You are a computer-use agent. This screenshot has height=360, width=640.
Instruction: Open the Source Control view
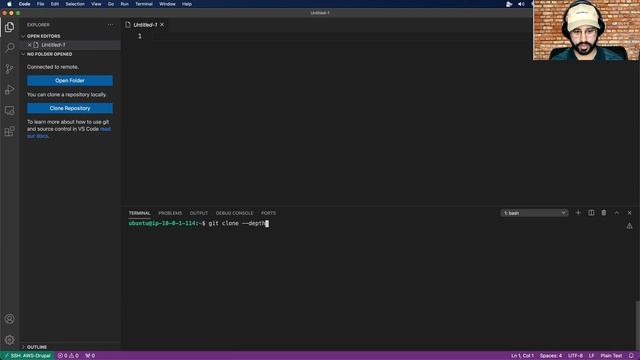tap(9, 69)
